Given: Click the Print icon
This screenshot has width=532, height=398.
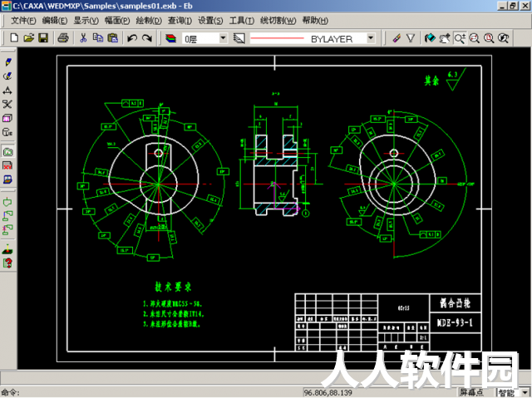Looking at the screenshot, I should [63, 38].
